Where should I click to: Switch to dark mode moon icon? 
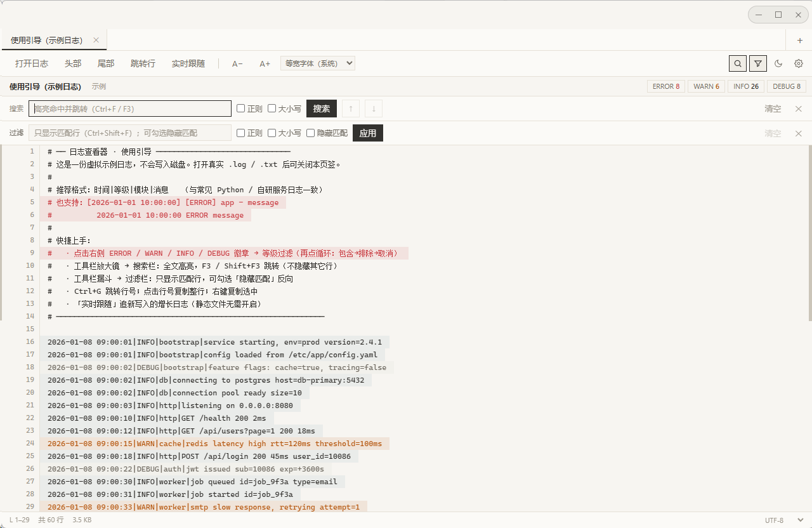coord(779,63)
